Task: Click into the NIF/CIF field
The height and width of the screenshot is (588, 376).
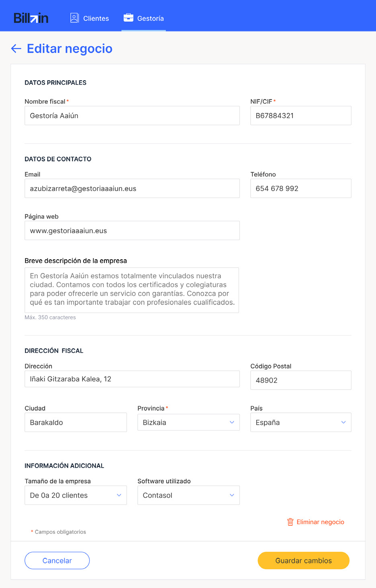Action: coord(300,116)
